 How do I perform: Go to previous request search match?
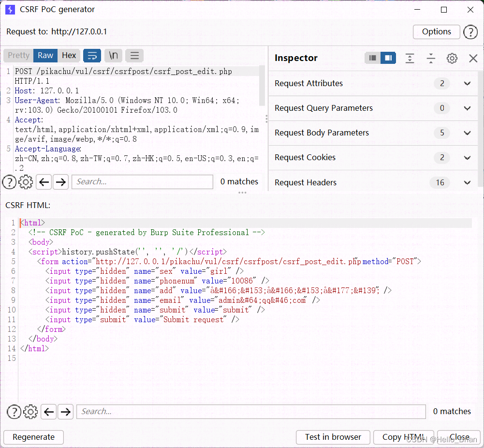[44, 182]
